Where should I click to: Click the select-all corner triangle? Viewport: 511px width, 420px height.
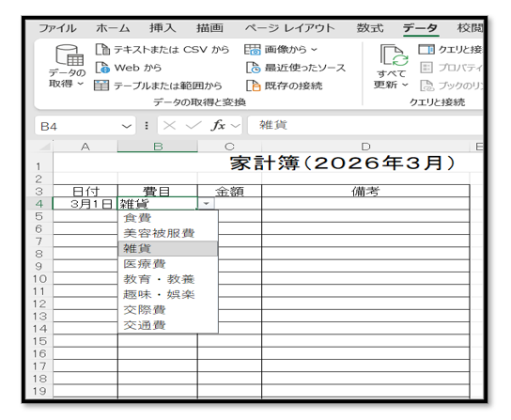click(x=45, y=147)
